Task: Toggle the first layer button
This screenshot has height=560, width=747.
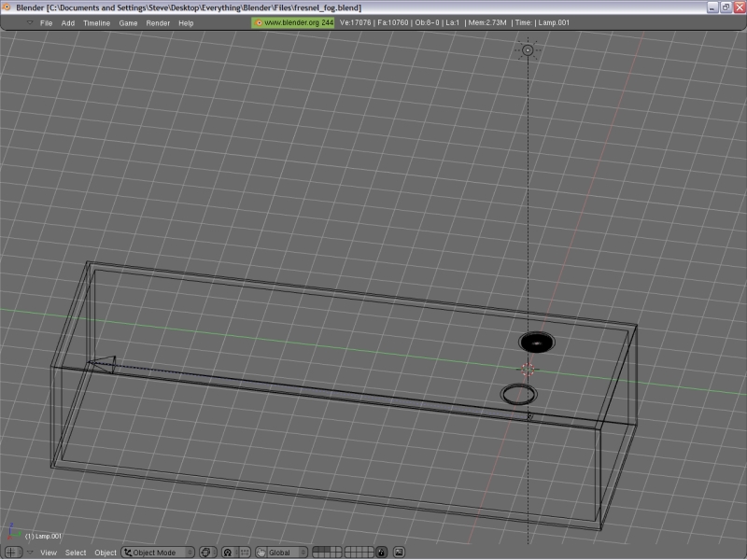Action: 316,550
